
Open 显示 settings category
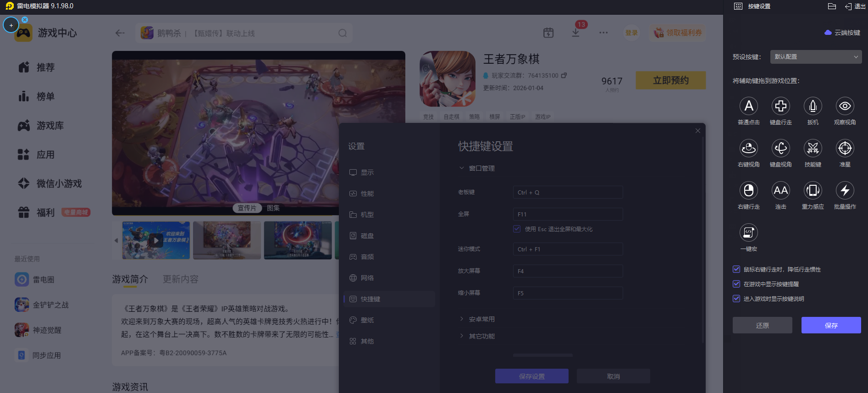click(x=389, y=172)
